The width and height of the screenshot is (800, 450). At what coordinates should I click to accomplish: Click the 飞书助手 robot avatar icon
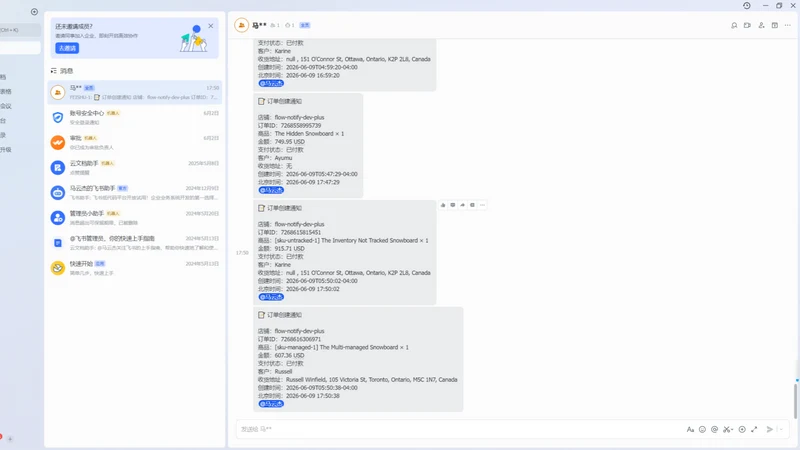pyautogui.click(x=58, y=193)
